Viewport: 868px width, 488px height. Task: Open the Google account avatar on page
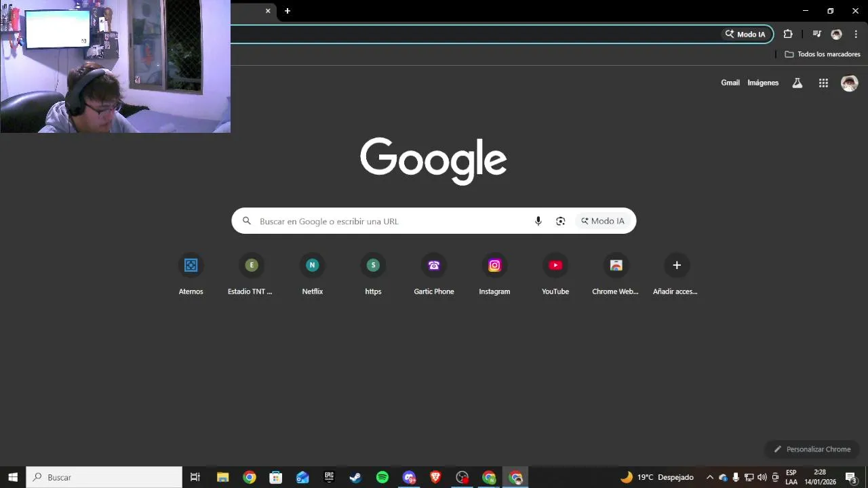850,83
